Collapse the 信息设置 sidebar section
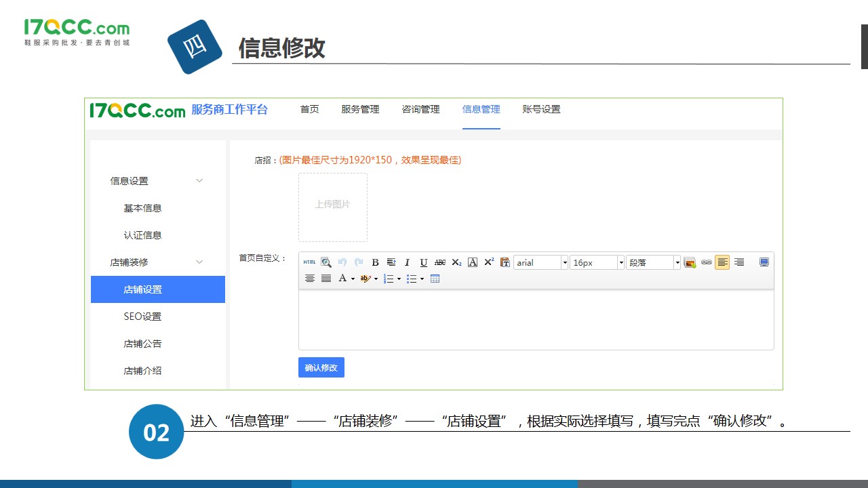 click(x=199, y=181)
